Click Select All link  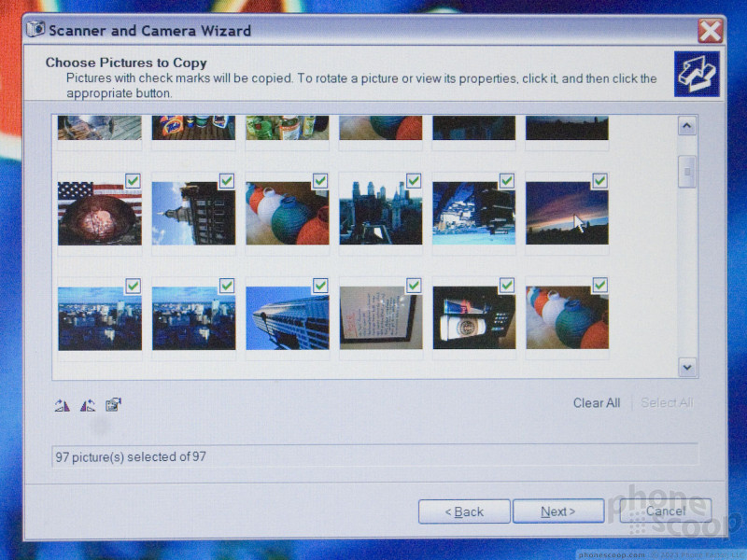pyautogui.click(x=667, y=403)
